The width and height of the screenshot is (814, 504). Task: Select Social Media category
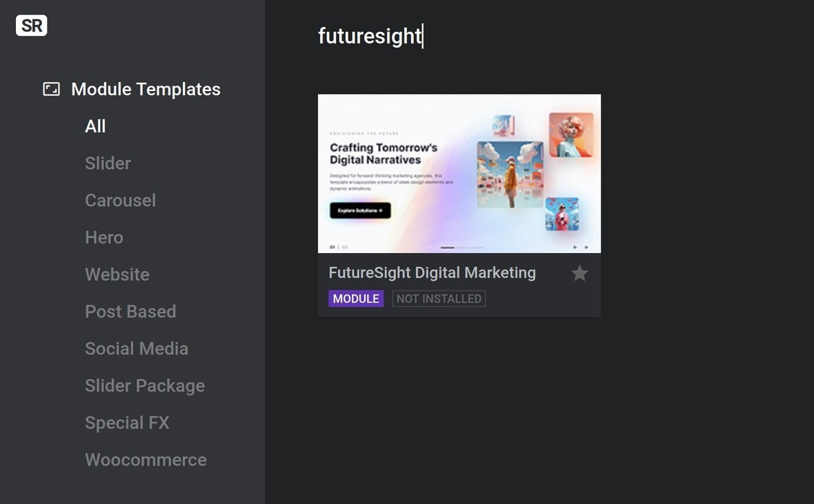tap(137, 349)
